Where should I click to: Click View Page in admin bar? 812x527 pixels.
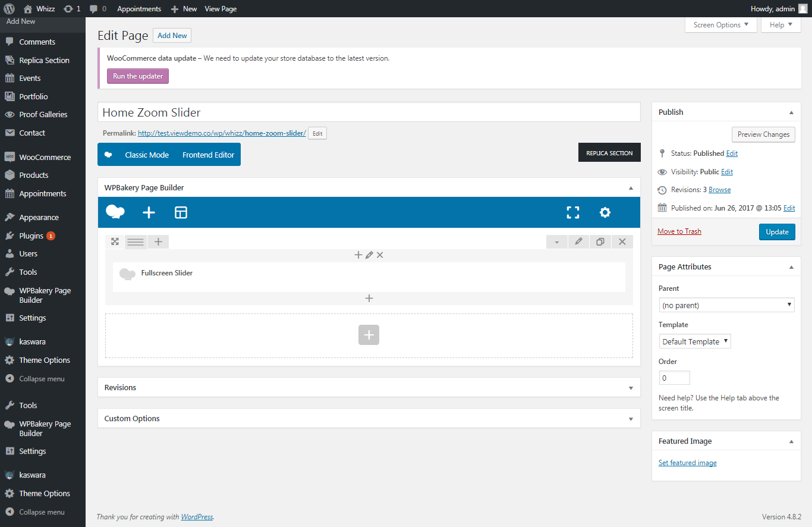pos(221,8)
